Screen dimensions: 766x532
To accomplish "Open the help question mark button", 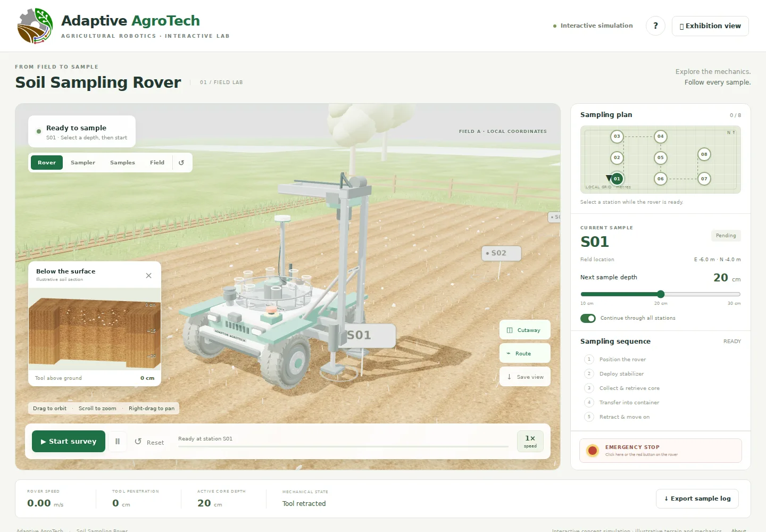I will [655, 26].
